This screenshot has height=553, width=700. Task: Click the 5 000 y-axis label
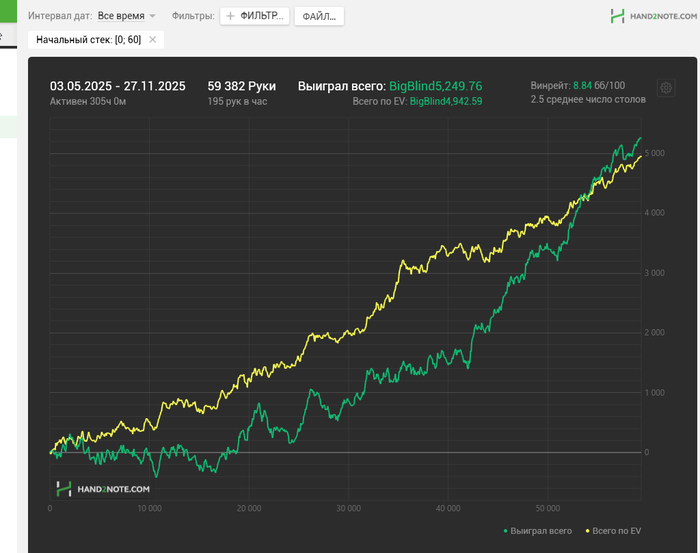coord(654,153)
